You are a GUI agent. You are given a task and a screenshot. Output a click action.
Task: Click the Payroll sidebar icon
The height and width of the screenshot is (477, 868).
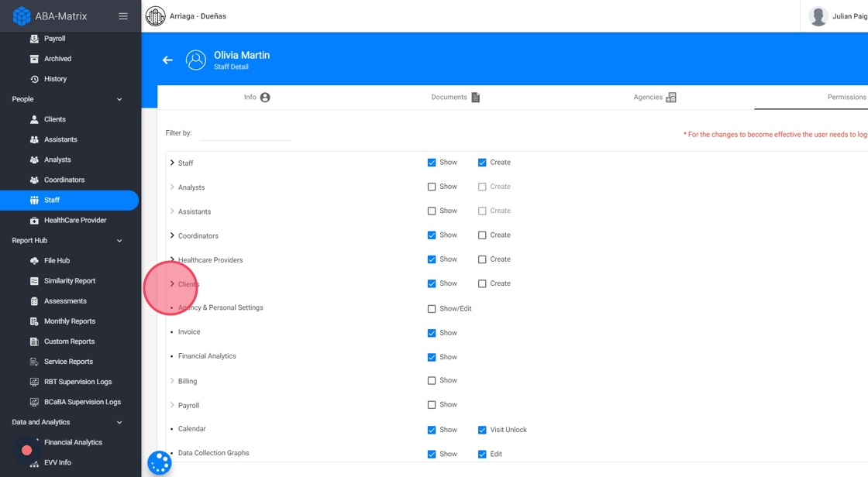[34, 38]
